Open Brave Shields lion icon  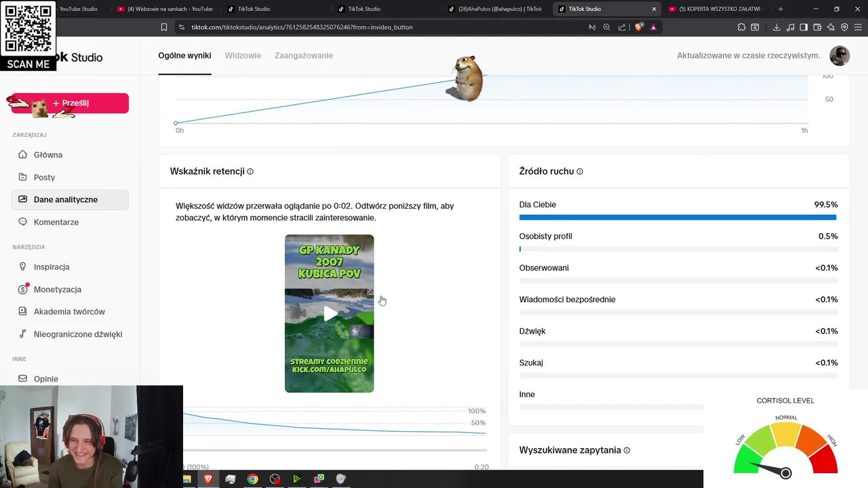pyautogui.click(x=639, y=27)
